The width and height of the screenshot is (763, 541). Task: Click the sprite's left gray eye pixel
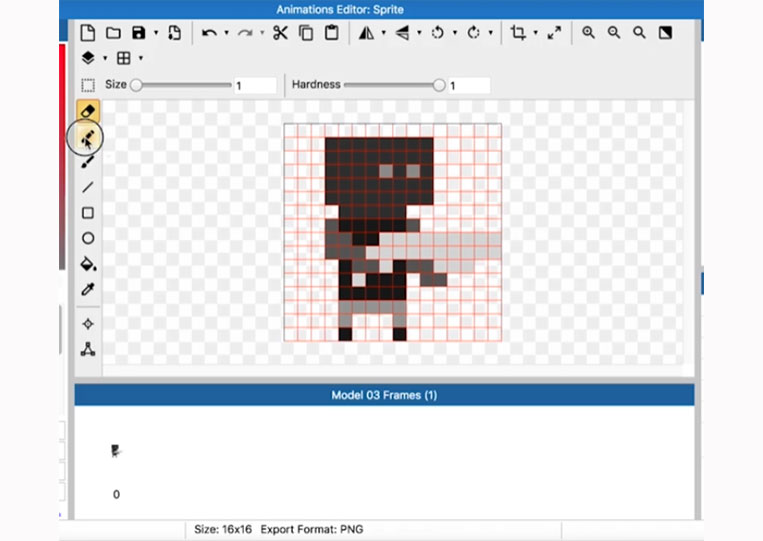pyautogui.click(x=386, y=171)
